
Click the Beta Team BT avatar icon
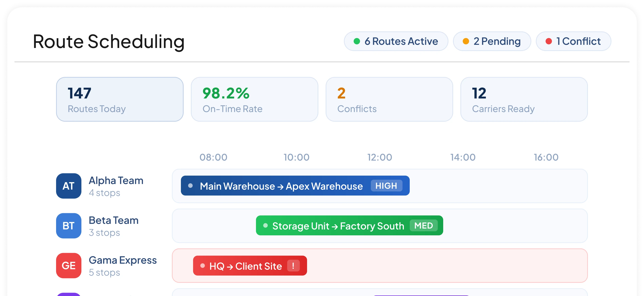(69, 226)
